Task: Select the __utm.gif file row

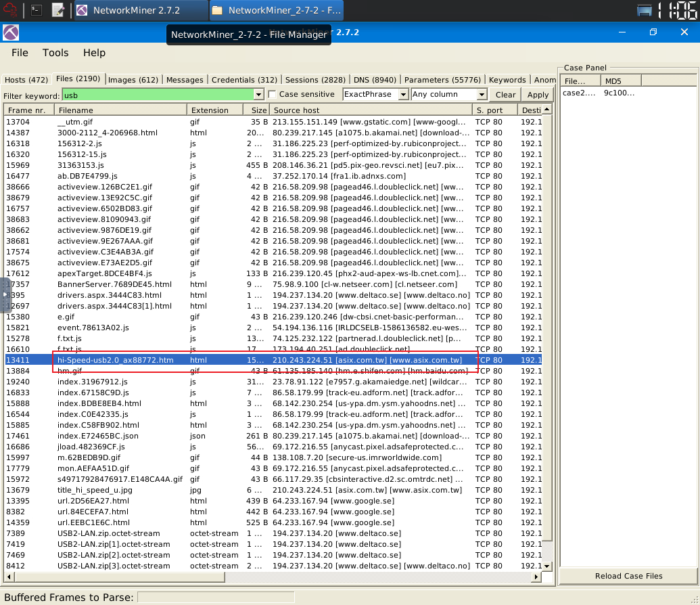Action: (273, 122)
